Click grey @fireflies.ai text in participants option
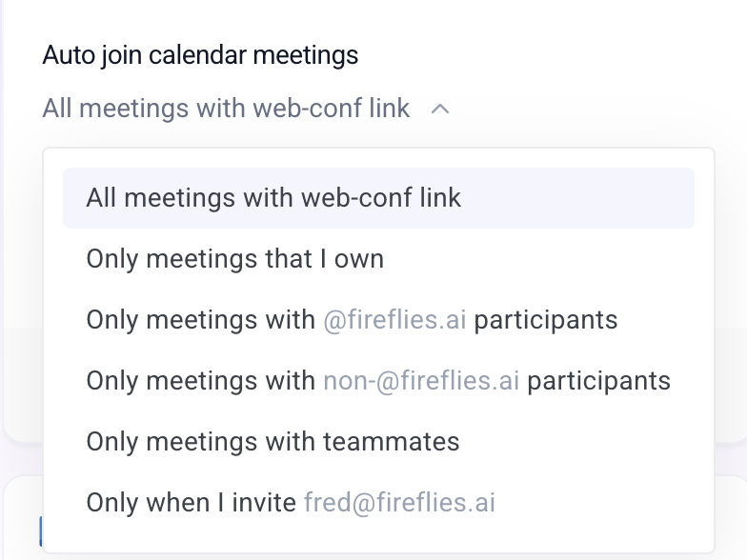 click(x=394, y=320)
